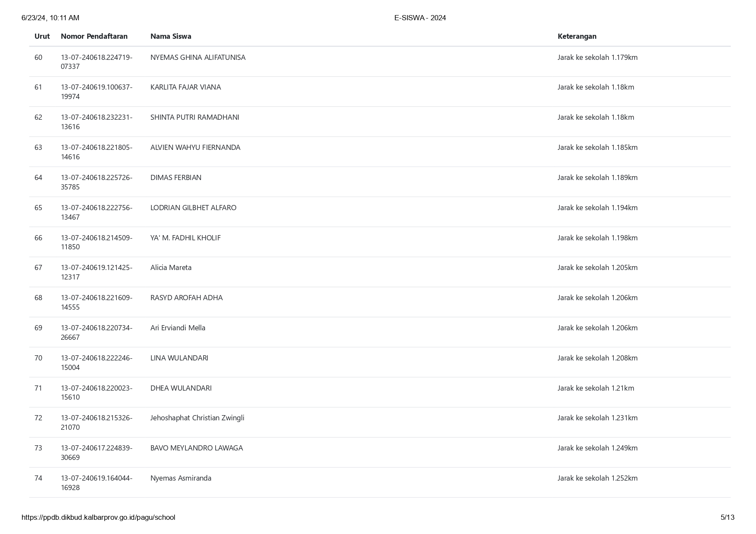Viewport: 756px width, 534px height.
Task: Click rank number 74
Action: pos(38,478)
